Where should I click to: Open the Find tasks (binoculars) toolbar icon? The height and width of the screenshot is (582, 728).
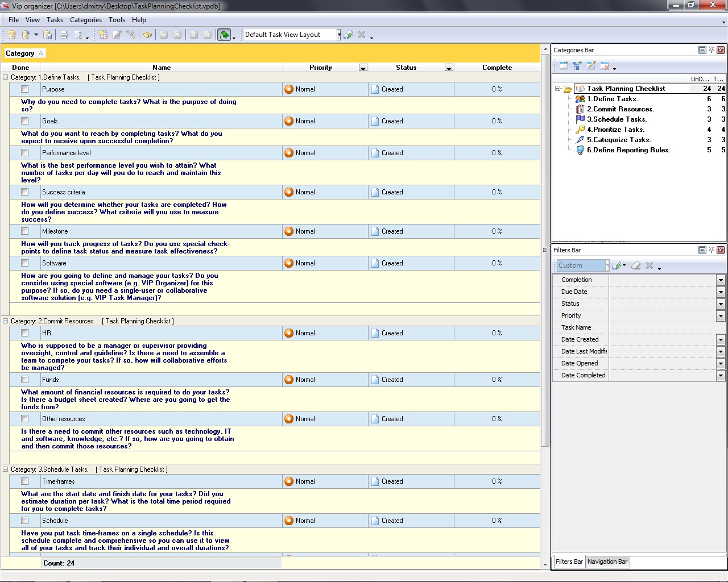(x=147, y=34)
